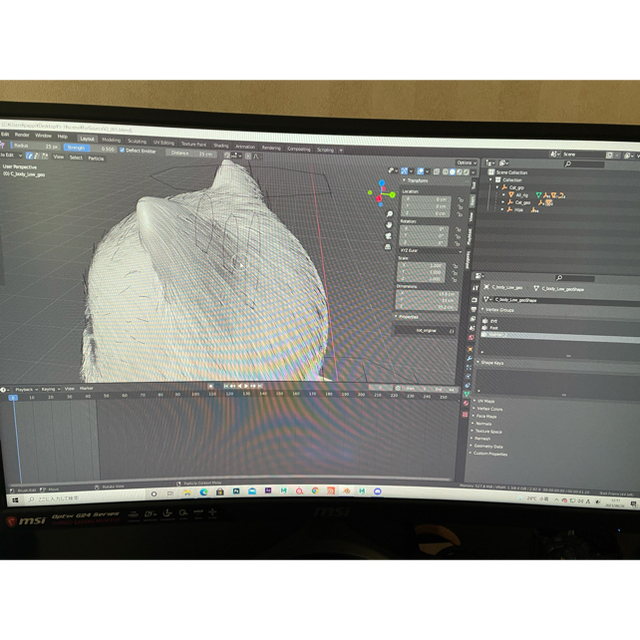Click the viewport pan hand icon
The image size is (640, 640).
[x=389, y=225]
